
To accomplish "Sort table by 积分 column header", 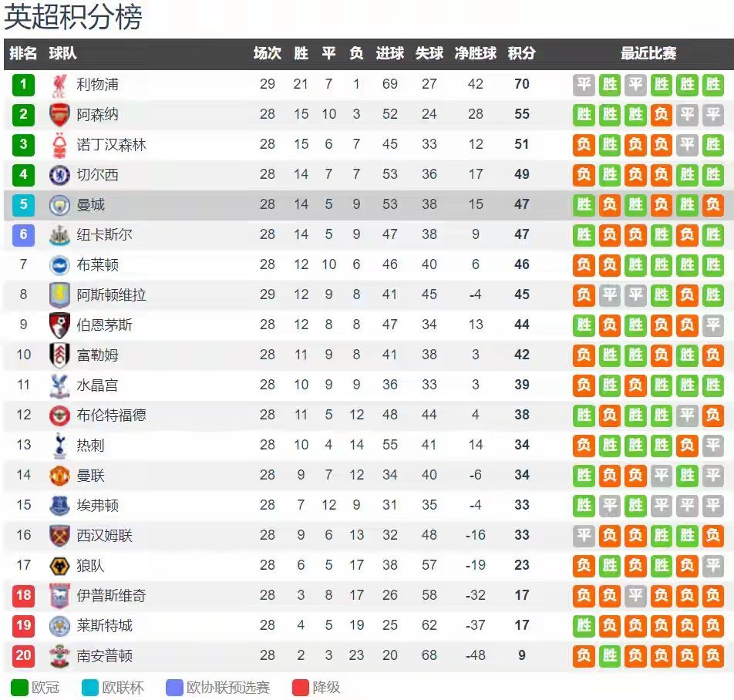I will (521, 54).
